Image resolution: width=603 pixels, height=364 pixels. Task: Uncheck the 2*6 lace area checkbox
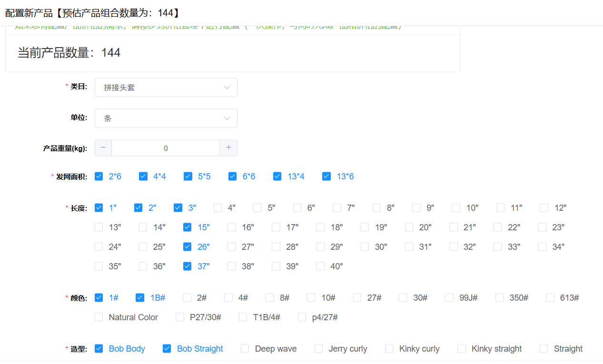(99, 177)
